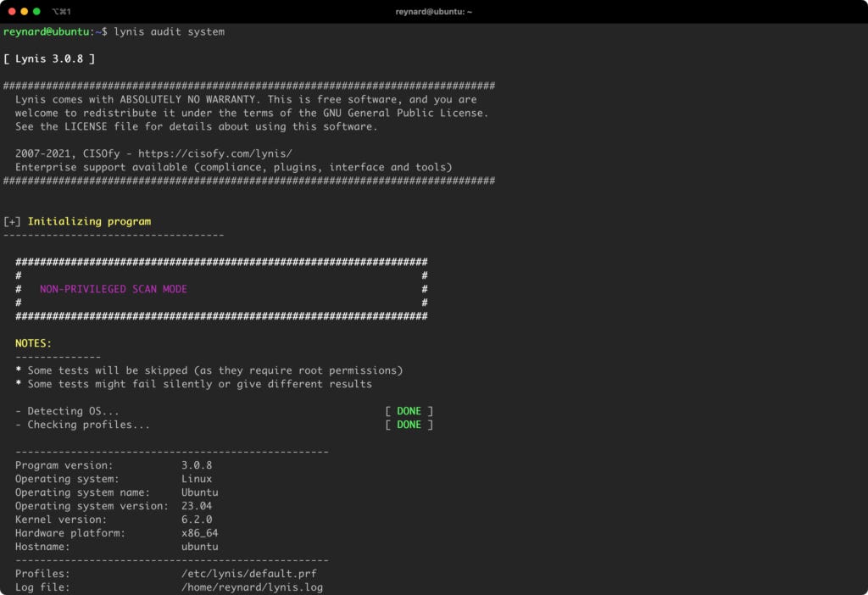This screenshot has width=868, height=595.
Task: Click the green reynard@ubuntu prompt text
Action: (x=46, y=31)
